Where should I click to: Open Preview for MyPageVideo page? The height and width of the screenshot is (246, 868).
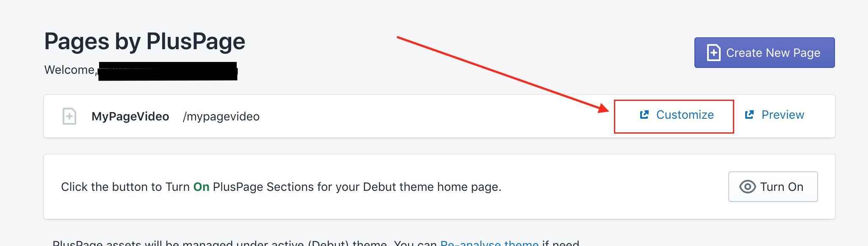pos(782,115)
